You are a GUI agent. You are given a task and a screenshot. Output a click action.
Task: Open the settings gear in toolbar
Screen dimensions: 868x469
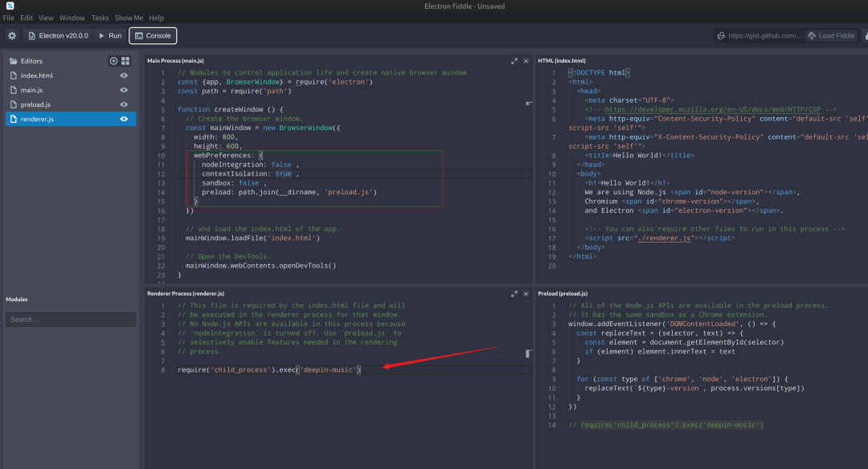click(12, 35)
